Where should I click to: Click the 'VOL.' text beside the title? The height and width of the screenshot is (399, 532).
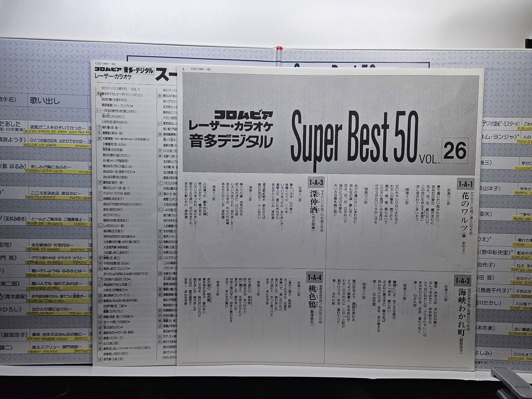click(x=429, y=161)
